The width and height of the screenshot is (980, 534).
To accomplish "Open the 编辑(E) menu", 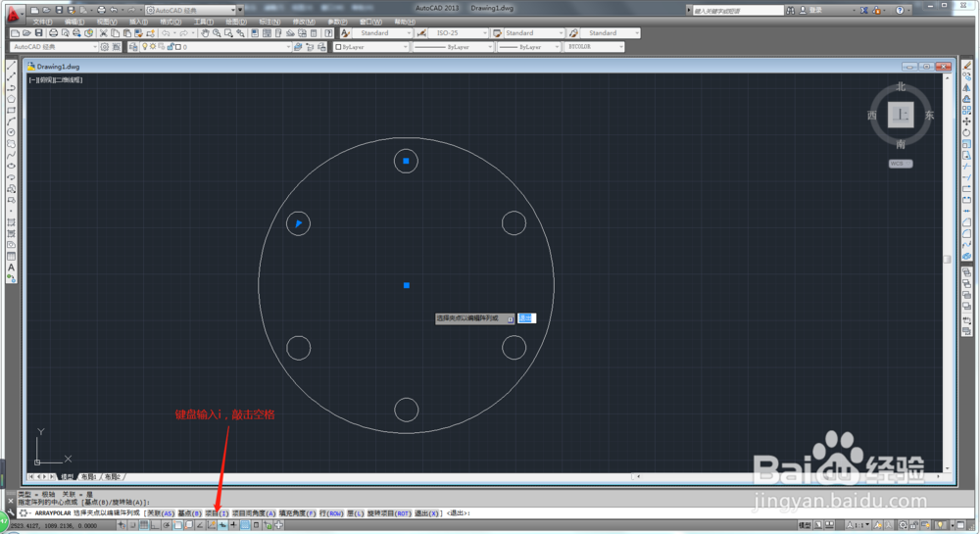I will click(74, 22).
